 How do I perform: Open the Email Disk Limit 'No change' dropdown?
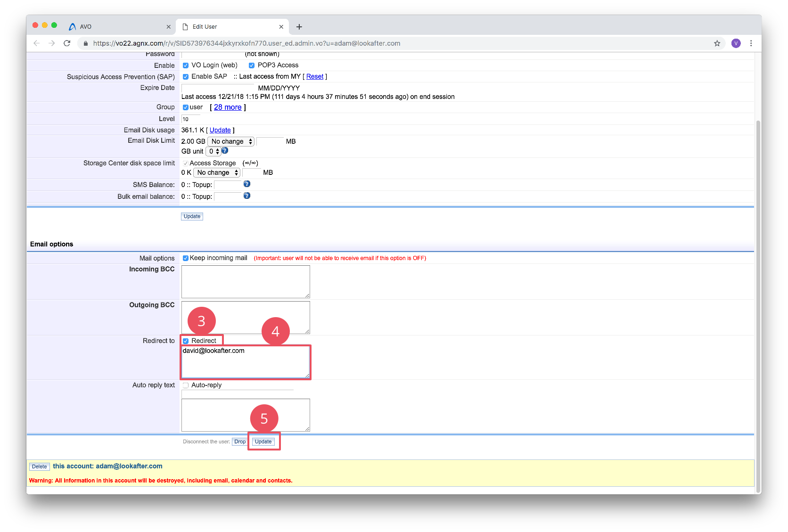pos(231,141)
